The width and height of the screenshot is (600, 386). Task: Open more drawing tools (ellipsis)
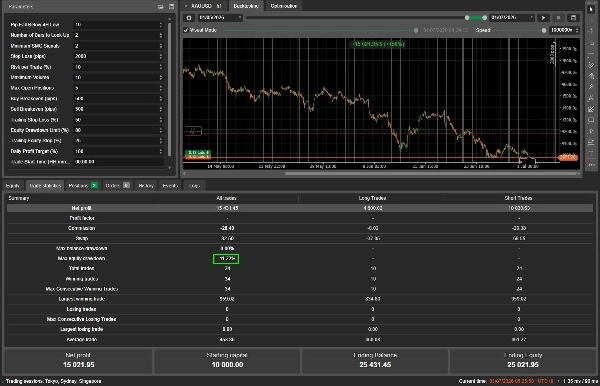[591, 164]
